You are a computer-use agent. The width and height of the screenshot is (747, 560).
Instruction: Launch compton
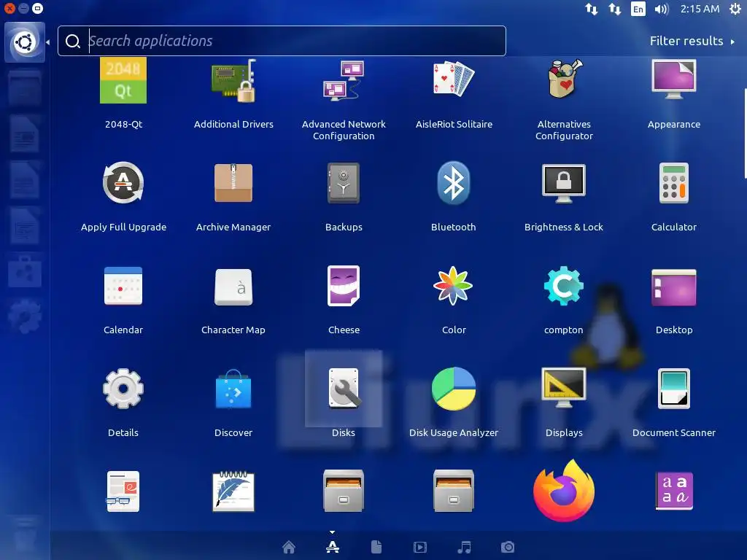pos(564,286)
